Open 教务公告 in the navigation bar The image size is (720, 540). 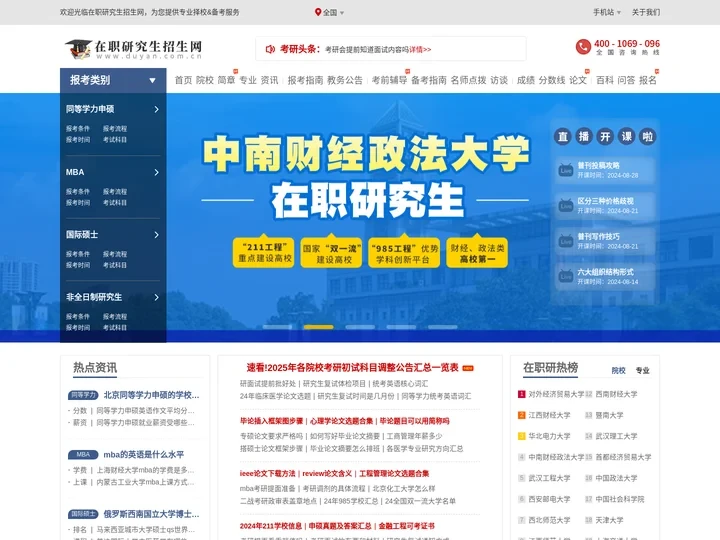(345, 80)
